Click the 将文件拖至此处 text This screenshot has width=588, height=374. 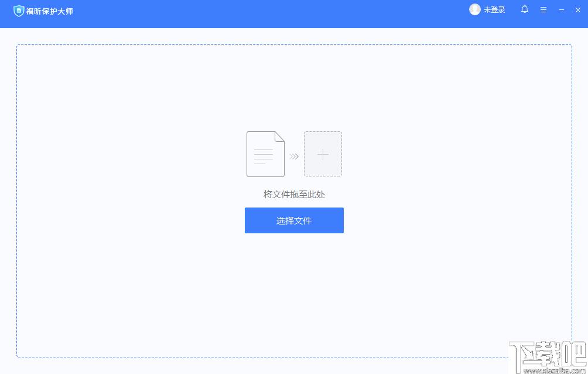tap(294, 195)
